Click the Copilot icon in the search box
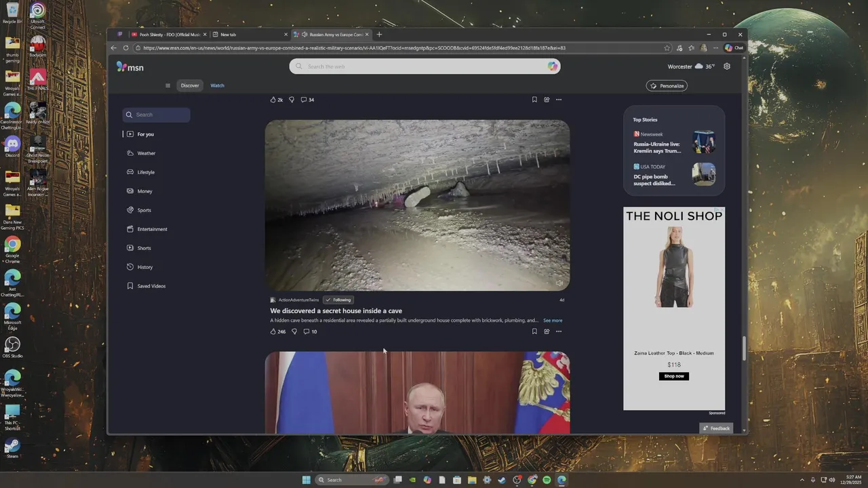Viewport: 868px width, 488px height. click(553, 66)
